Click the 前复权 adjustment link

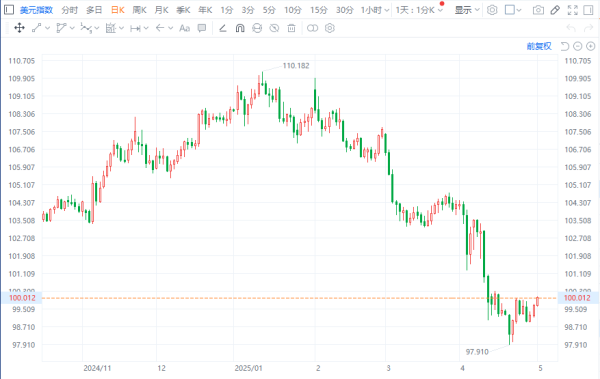(x=539, y=46)
